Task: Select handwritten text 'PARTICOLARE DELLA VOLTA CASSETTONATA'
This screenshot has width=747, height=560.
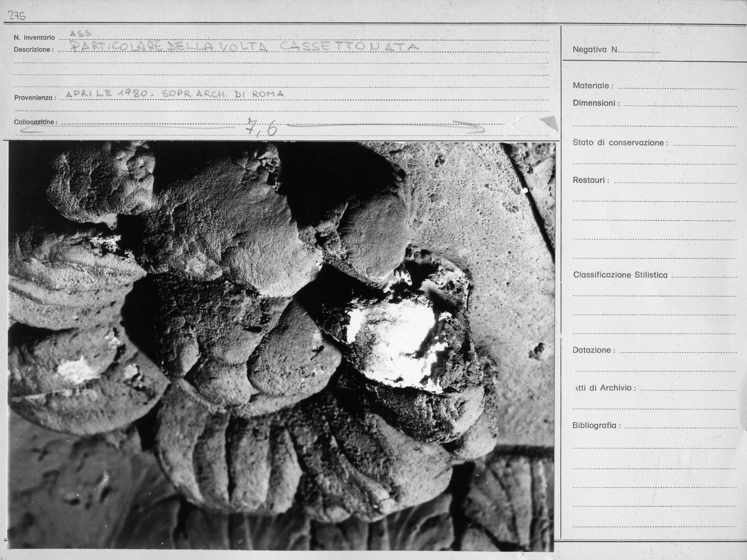Action: (244, 46)
